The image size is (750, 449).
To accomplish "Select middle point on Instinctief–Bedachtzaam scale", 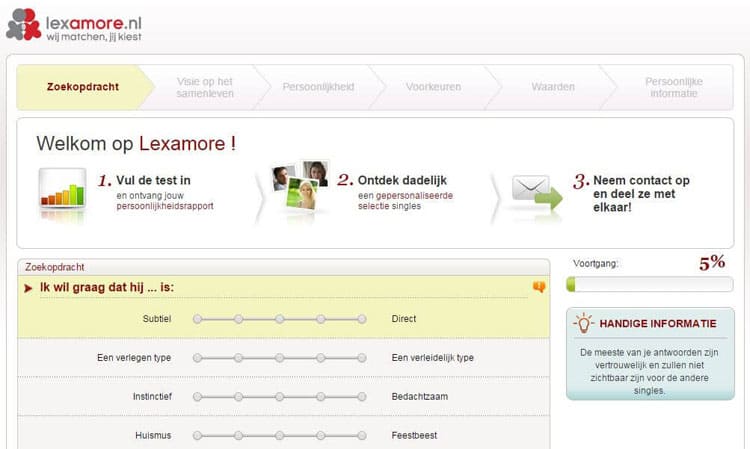I will click(x=280, y=396).
